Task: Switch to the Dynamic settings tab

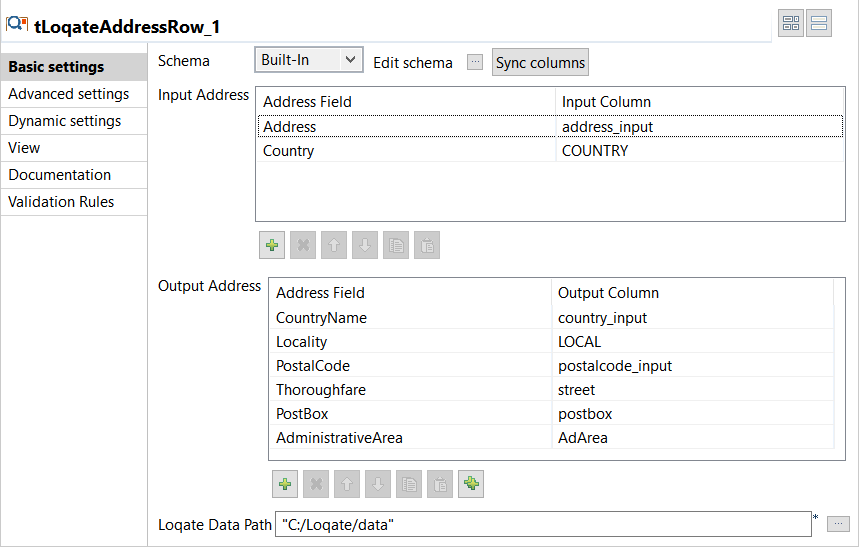Action: 65,121
